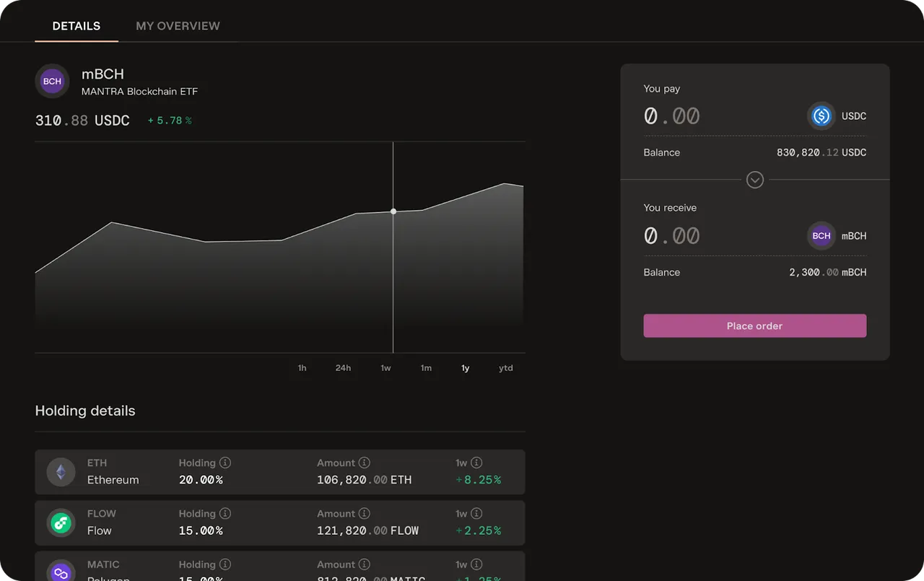This screenshot has height=581, width=924.
Task: Click the 2,300.00 mBCH balance value
Action: (x=828, y=272)
